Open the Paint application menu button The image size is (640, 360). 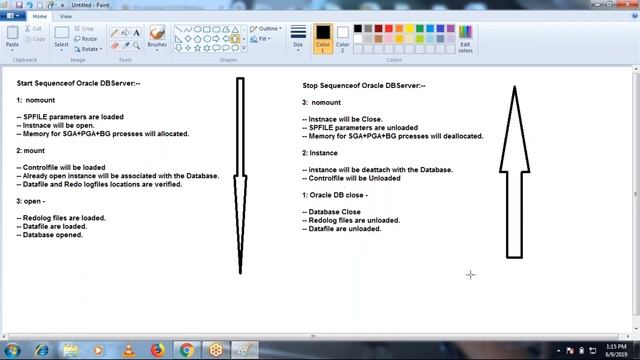[13, 16]
